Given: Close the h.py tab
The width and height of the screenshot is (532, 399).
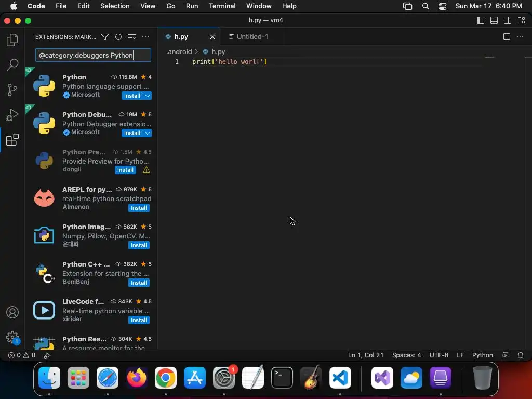Looking at the screenshot, I should 212,37.
